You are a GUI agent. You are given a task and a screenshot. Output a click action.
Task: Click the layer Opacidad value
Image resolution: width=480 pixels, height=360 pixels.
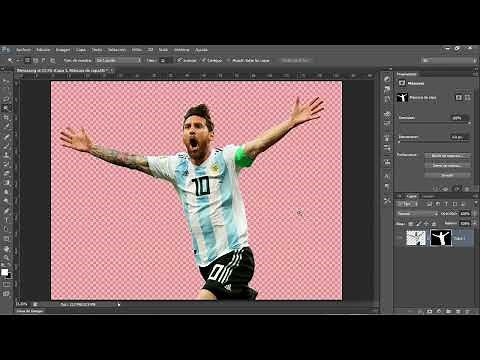coord(465,214)
